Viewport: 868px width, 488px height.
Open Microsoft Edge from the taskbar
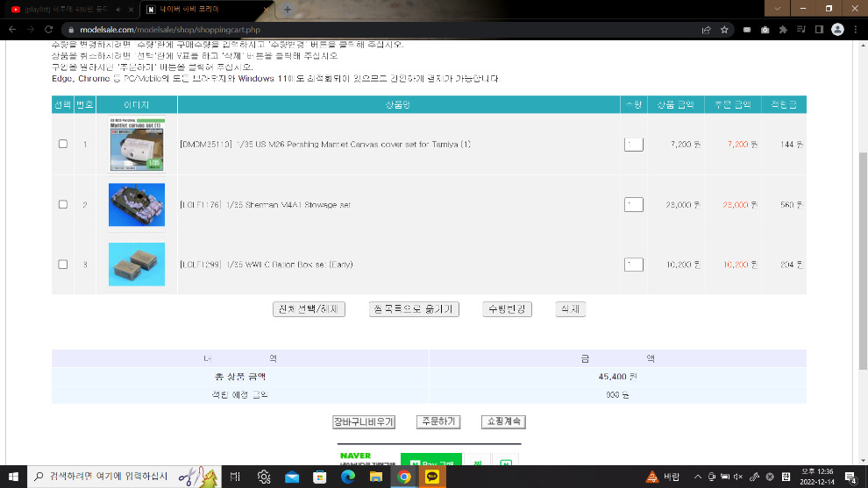point(348,477)
